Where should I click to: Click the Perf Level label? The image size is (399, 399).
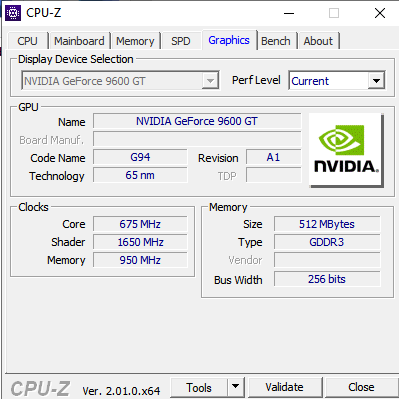click(x=256, y=80)
